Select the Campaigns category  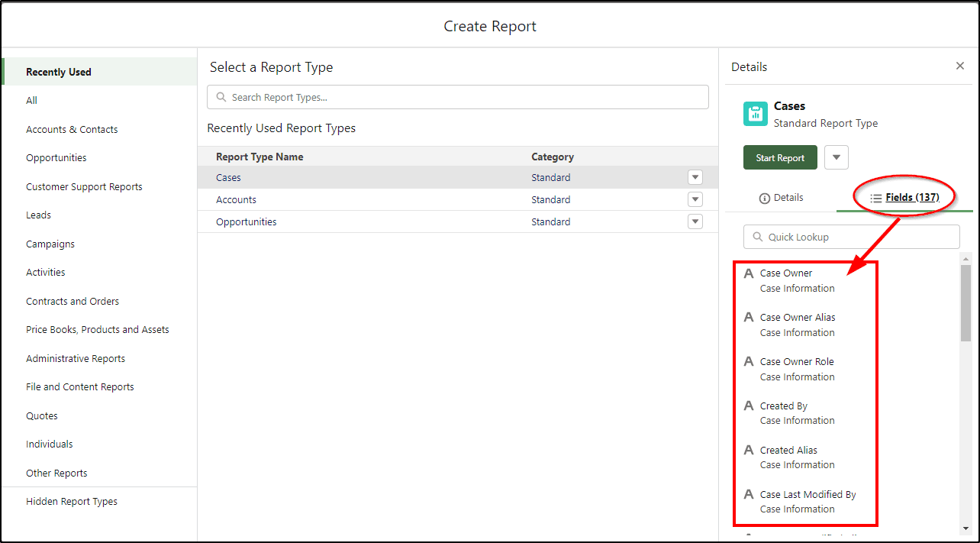[x=99, y=244]
